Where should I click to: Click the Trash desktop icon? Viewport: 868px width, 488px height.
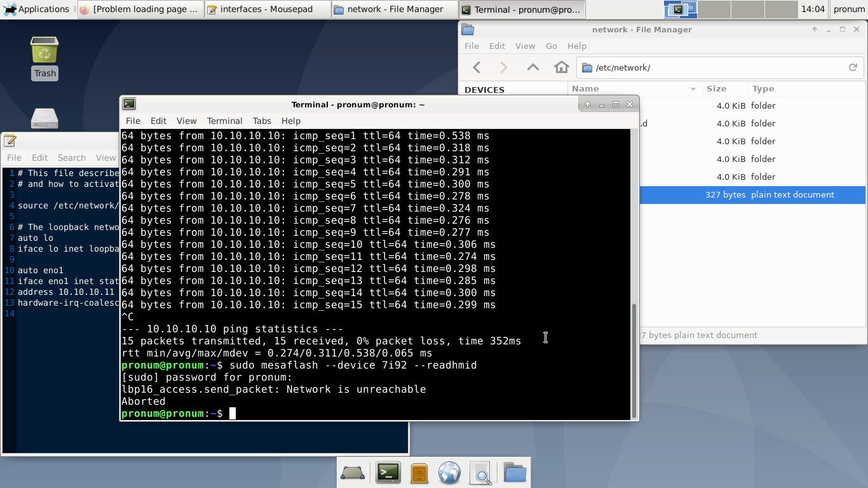[44, 57]
